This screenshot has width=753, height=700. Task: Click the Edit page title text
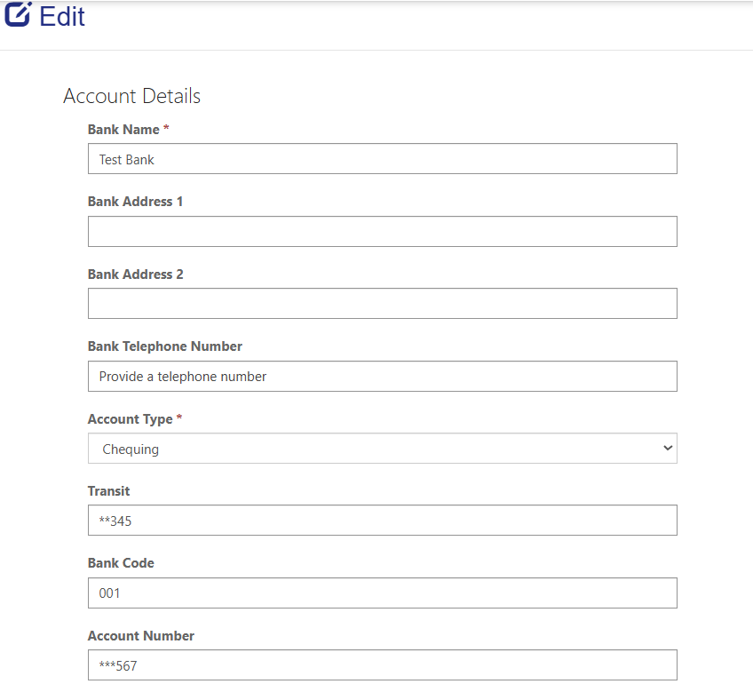[x=62, y=16]
